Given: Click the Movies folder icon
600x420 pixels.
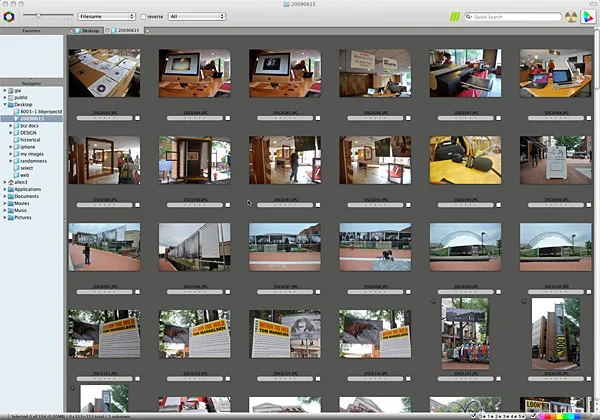Looking at the screenshot, I should click(11, 203).
